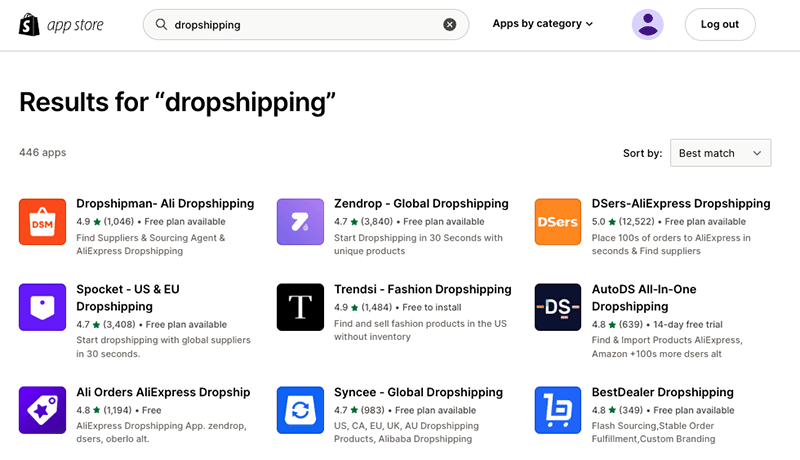Open the Spocket app icon
Image resolution: width=800 pixels, height=460 pixels.
pyautogui.click(x=42, y=307)
